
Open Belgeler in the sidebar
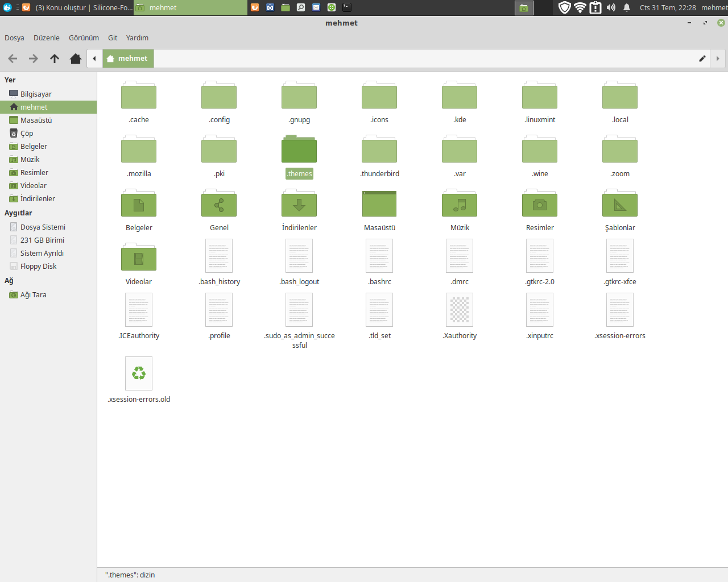tap(48, 146)
